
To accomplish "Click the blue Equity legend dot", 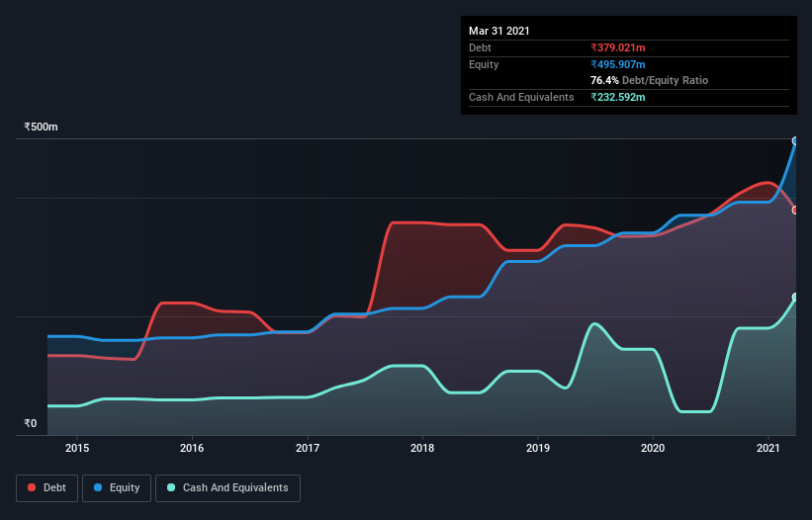I will click(98, 487).
